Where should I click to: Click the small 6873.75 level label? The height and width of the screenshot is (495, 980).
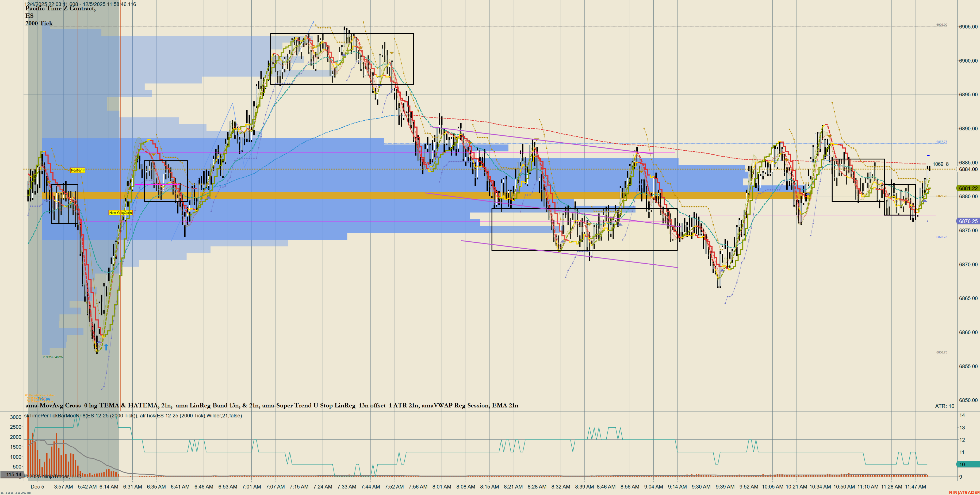coord(941,237)
